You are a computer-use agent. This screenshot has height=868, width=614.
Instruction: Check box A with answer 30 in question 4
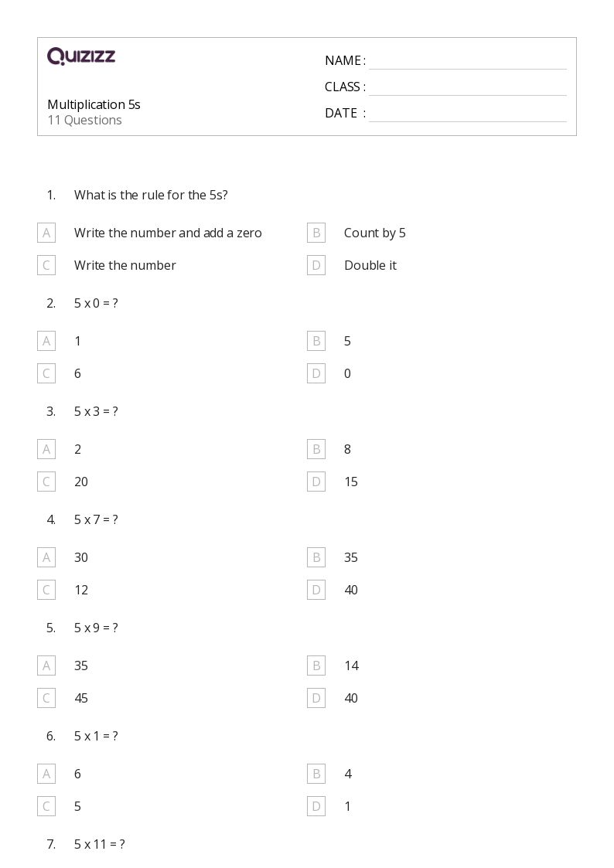click(x=46, y=557)
